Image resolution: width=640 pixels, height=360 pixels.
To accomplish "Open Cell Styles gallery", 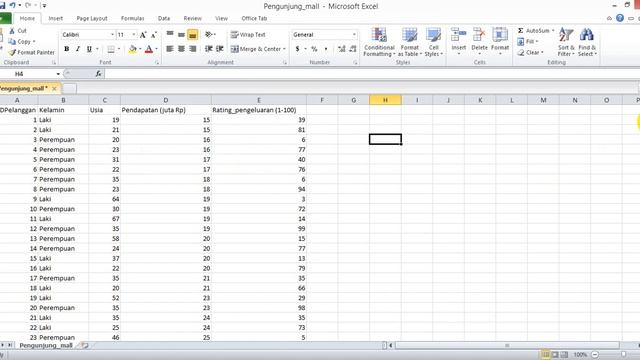I will [433, 42].
